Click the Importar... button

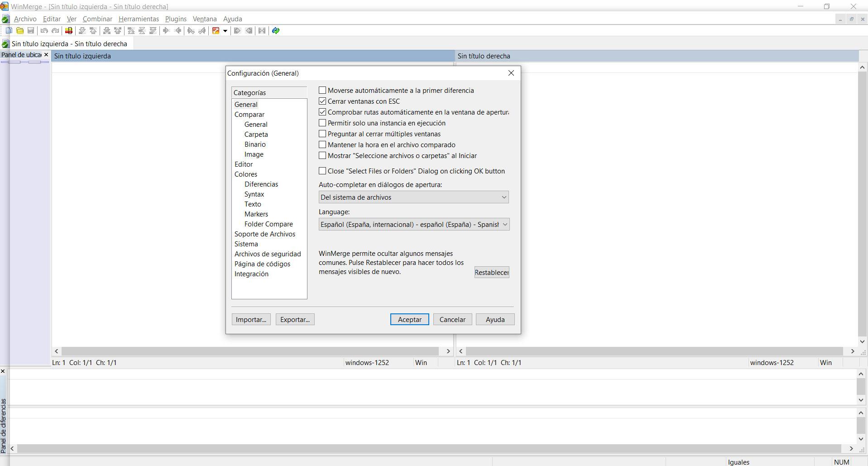click(251, 319)
